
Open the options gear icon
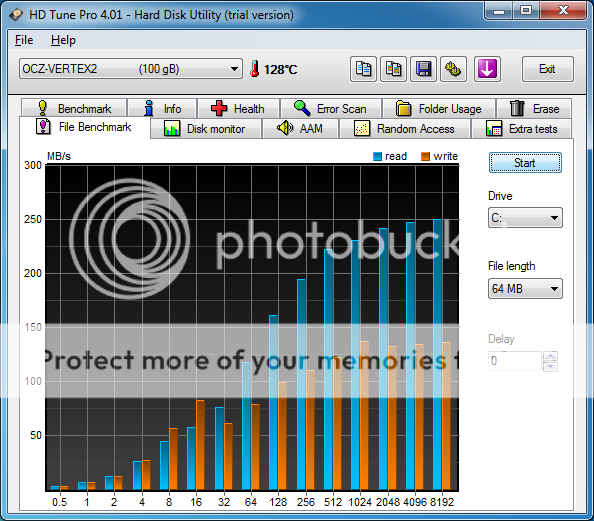tap(453, 69)
